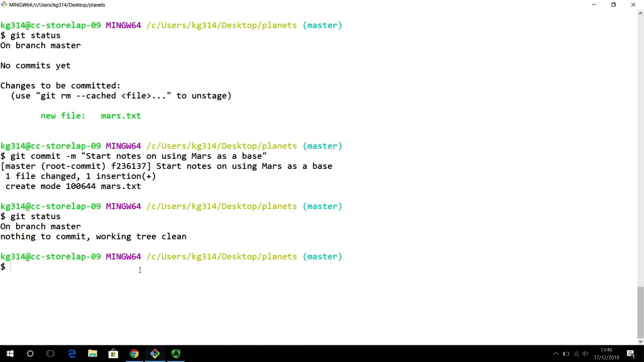Open Wi-Fi network settings in tray

[576, 354]
